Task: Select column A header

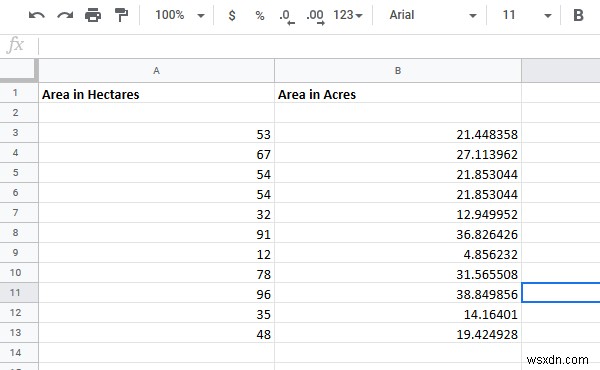Action: click(x=157, y=71)
